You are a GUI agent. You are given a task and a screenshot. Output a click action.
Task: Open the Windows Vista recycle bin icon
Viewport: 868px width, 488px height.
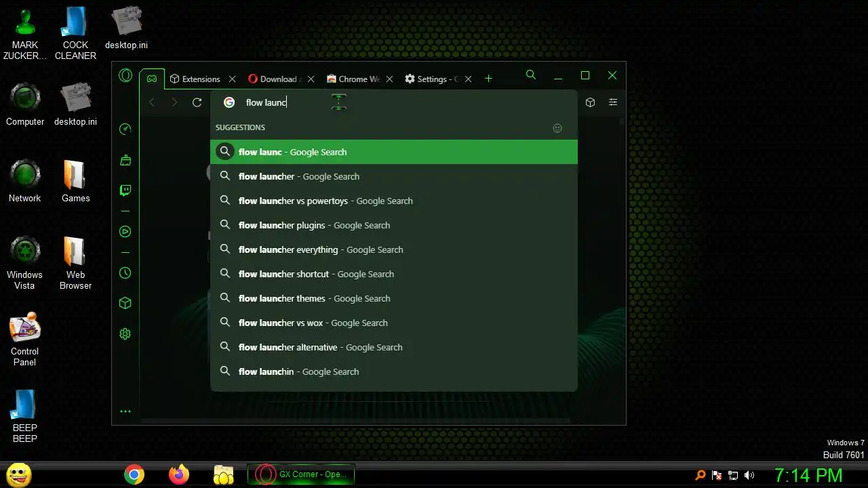pyautogui.click(x=25, y=263)
